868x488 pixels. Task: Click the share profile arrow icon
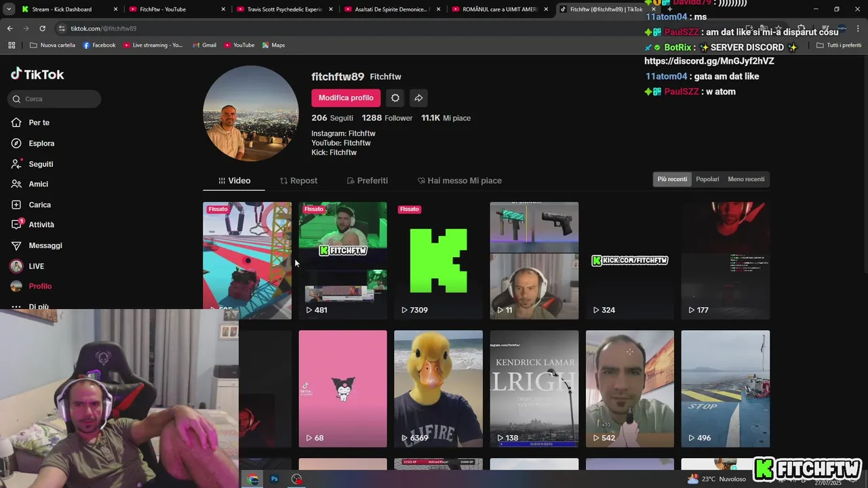pyautogui.click(x=418, y=98)
